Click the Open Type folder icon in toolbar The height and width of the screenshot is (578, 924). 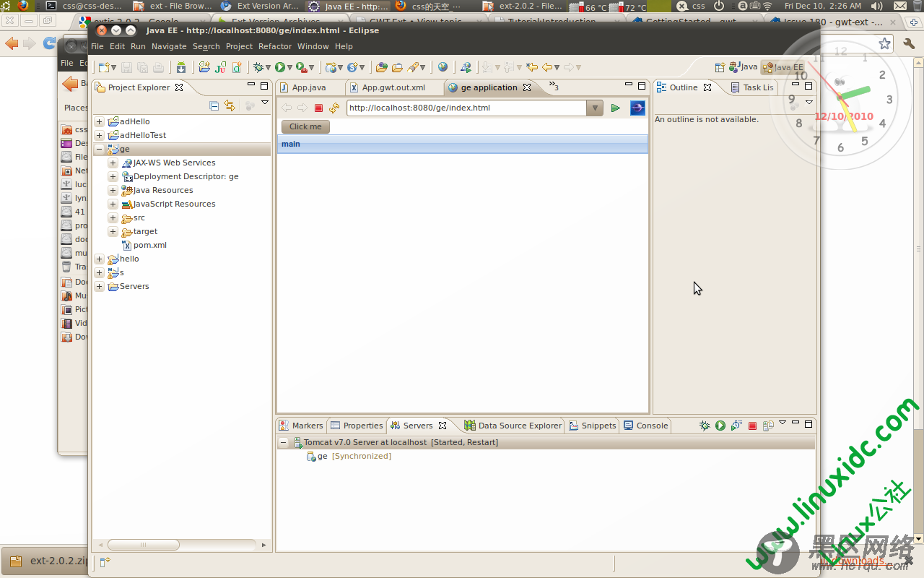coord(382,67)
